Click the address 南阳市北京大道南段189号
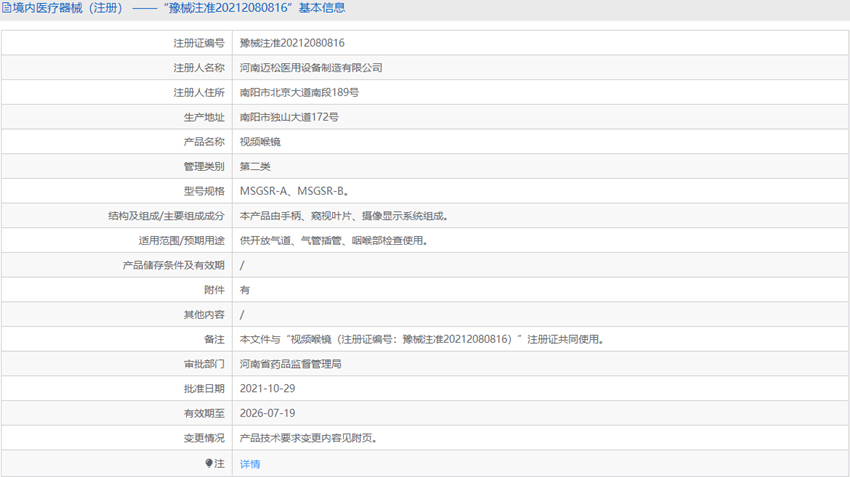Viewport: 850px width, 477px height. tap(299, 92)
